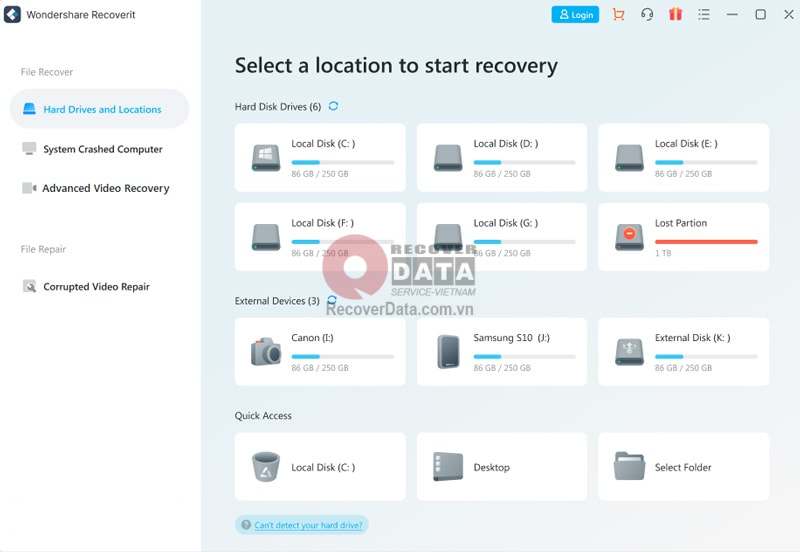The width and height of the screenshot is (800, 552).
Task: Go to Advanced Video Recovery
Action: pyautogui.click(x=106, y=188)
